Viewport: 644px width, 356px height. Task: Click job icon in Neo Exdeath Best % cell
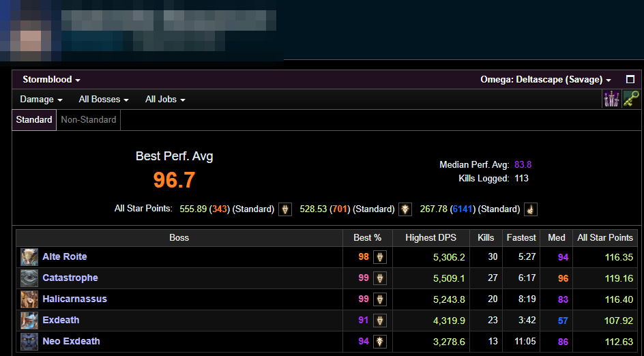coord(380,341)
